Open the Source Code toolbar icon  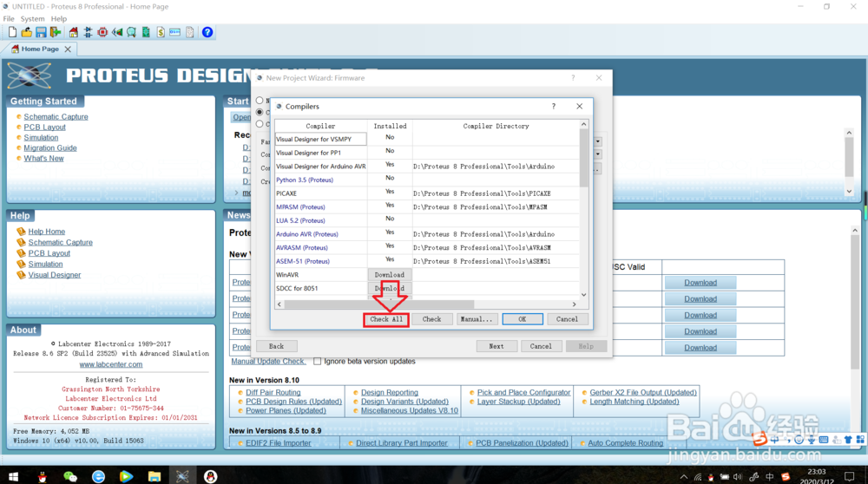(x=175, y=32)
